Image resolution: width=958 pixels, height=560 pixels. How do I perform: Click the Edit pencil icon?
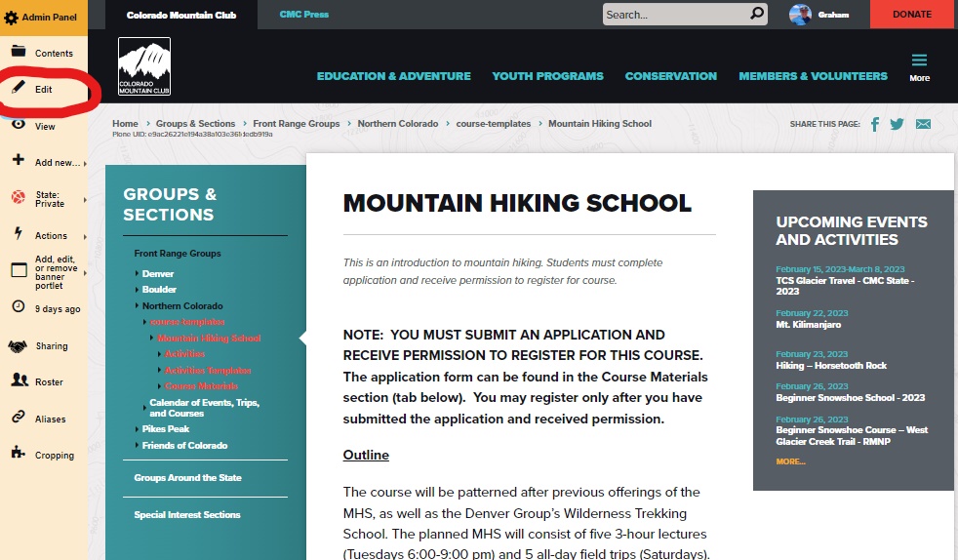click(x=19, y=88)
